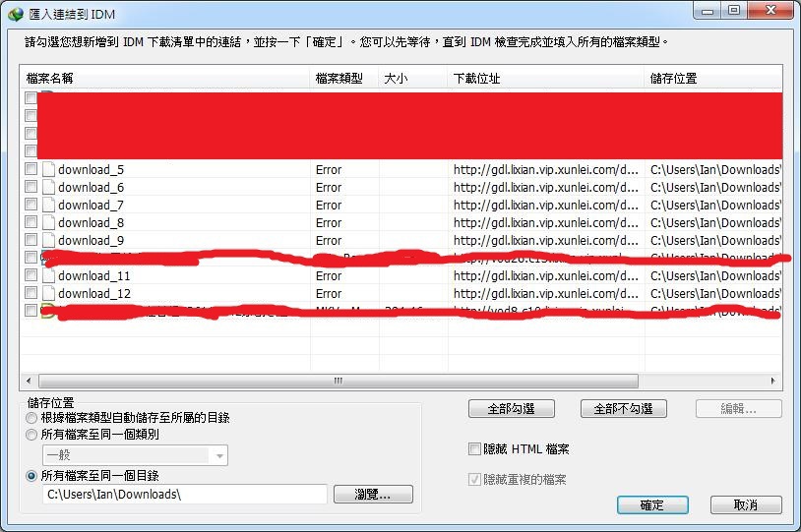Sort by 檔案名稱 column header
The image size is (801, 532).
[x=164, y=78]
